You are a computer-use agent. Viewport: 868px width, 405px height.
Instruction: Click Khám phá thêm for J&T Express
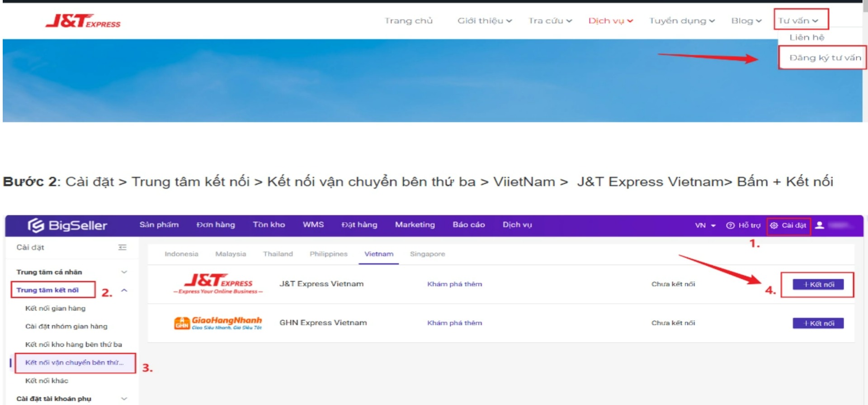(455, 284)
